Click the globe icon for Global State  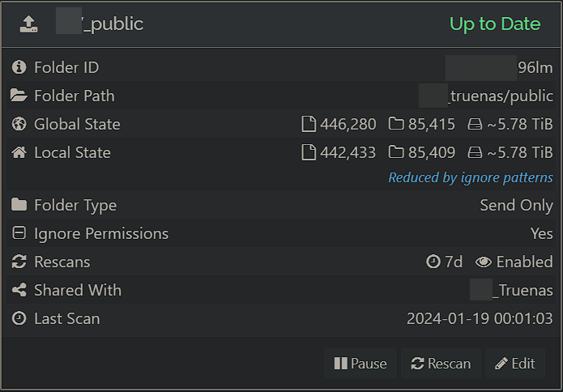pyautogui.click(x=19, y=124)
